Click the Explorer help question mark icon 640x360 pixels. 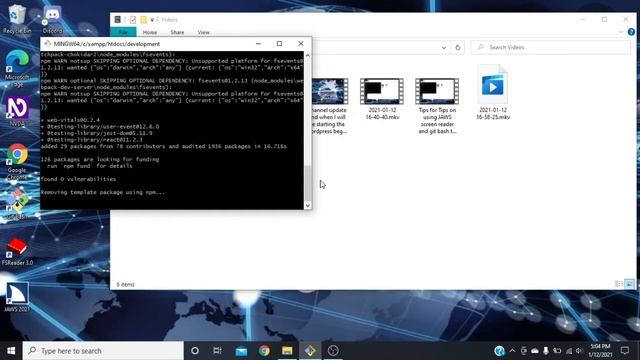631,32
